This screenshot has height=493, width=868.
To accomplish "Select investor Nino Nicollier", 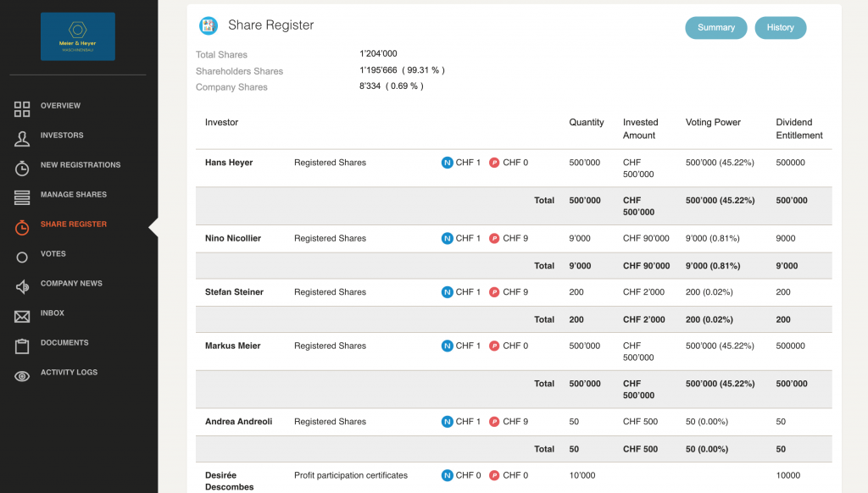I will point(233,238).
